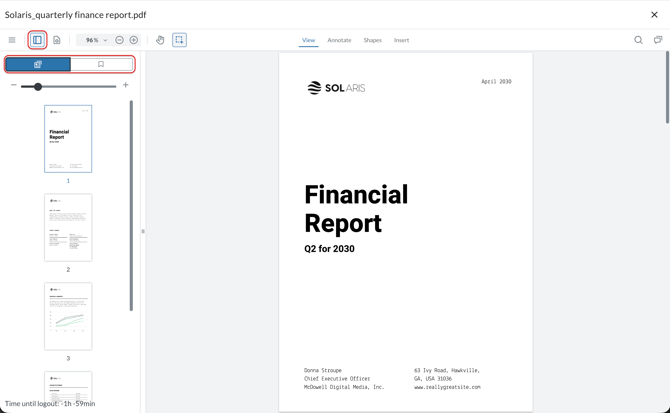
Task: Switch to the View tab
Action: point(308,40)
